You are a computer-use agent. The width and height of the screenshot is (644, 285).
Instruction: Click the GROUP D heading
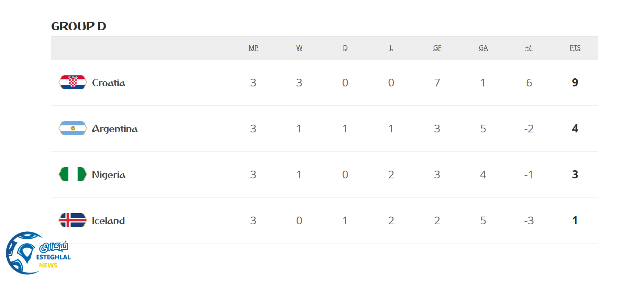(x=79, y=26)
